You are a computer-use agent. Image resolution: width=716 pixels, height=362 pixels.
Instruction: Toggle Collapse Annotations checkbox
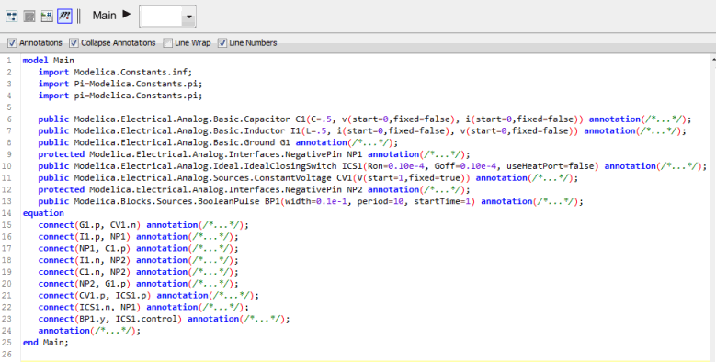click(x=74, y=43)
